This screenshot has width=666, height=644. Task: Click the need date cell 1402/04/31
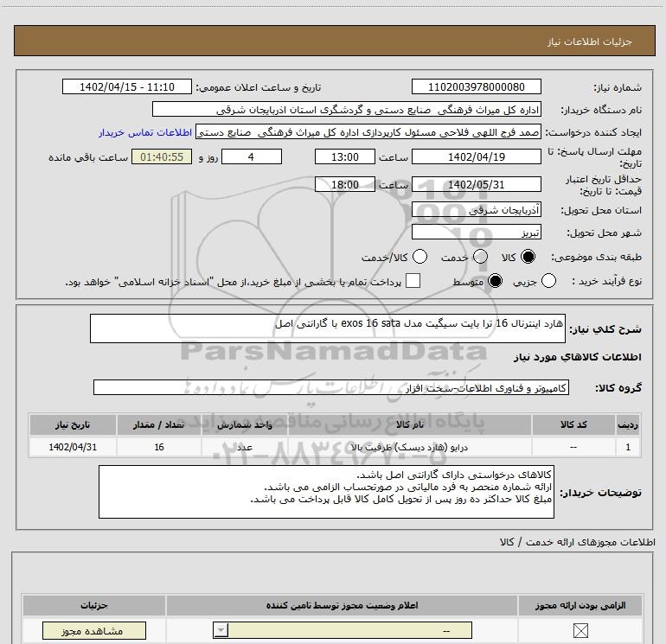click(73, 448)
